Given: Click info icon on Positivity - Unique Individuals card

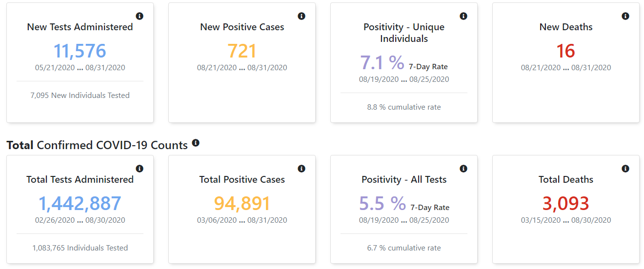Looking at the screenshot, I should (463, 16).
